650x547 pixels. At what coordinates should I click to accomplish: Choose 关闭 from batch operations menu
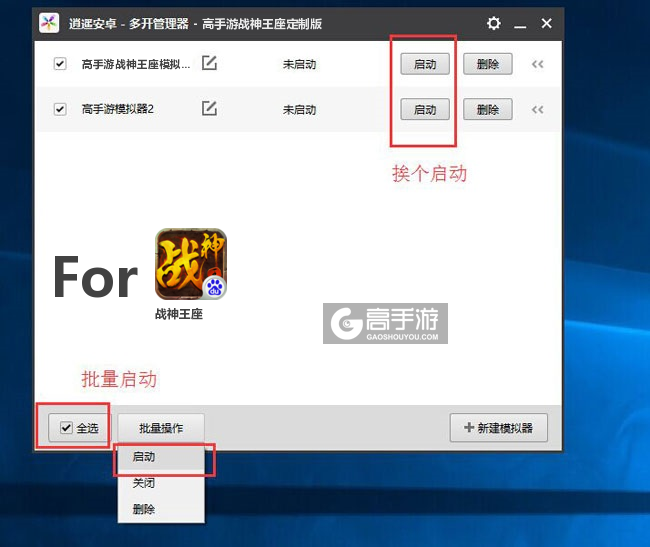[161, 483]
